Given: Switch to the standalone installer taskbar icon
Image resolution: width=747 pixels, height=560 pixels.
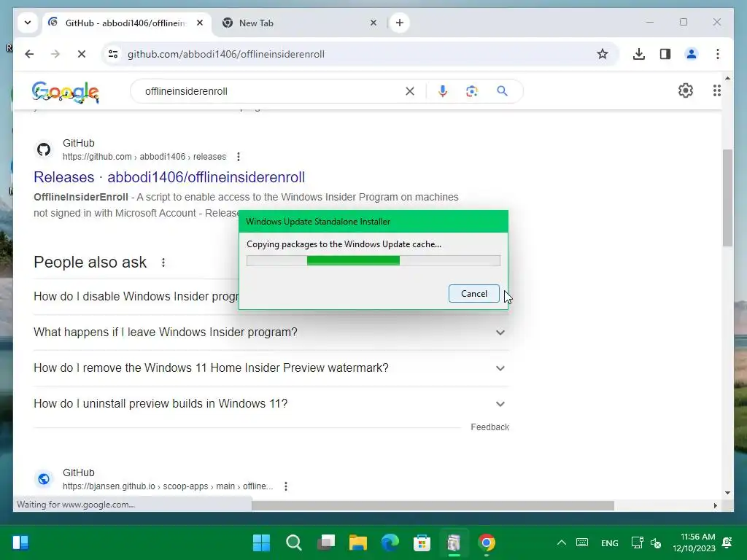Looking at the screenshot, I should click(x=454, y=542).
